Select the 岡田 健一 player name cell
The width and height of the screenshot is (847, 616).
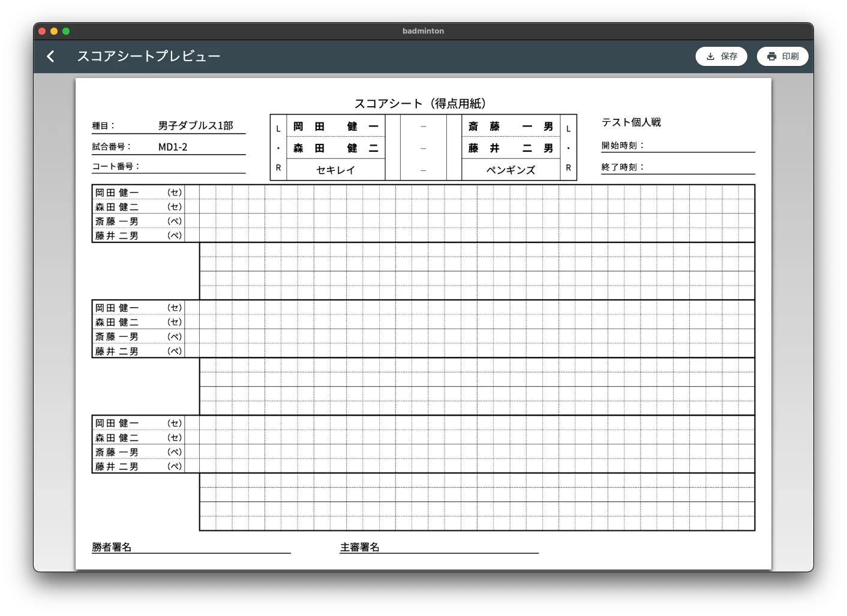pyautogui.click(x=335, y=126)
